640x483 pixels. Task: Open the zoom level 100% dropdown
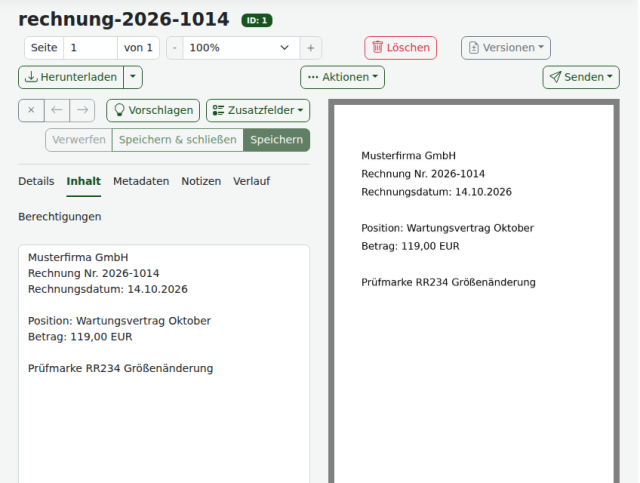241,48
